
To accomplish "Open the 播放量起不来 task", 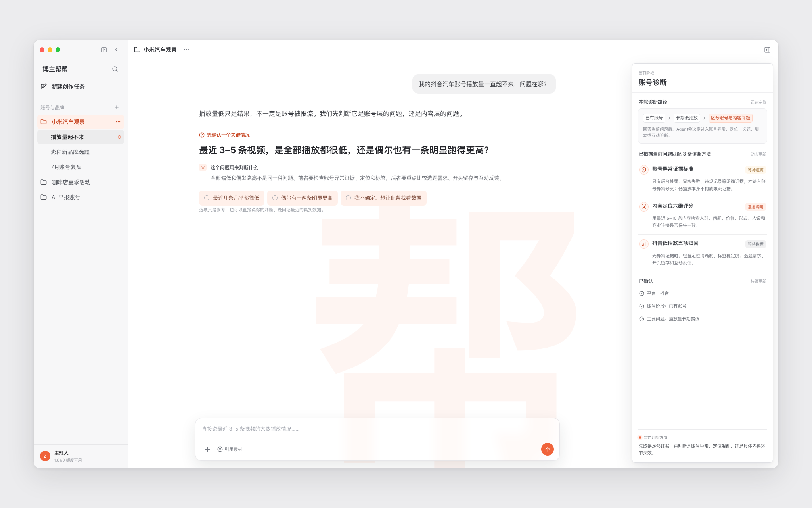I will point(81,137).
